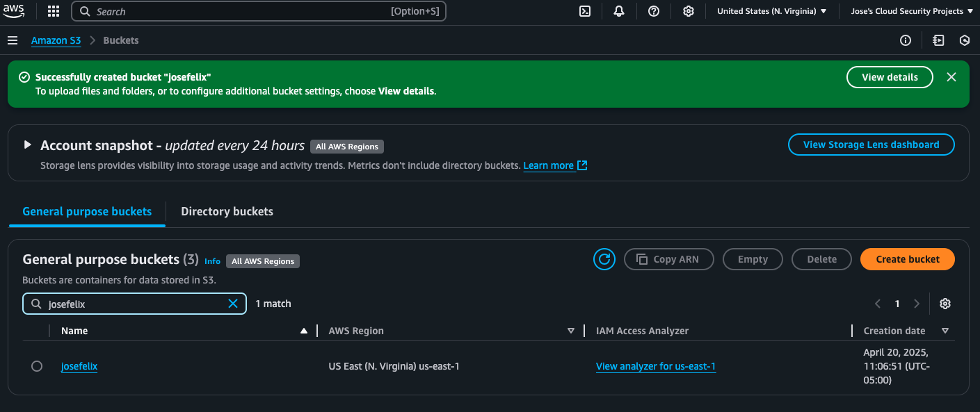Open the help question mark icon
The height and width of the screenshot is (412, 980).
pos(654,11)
